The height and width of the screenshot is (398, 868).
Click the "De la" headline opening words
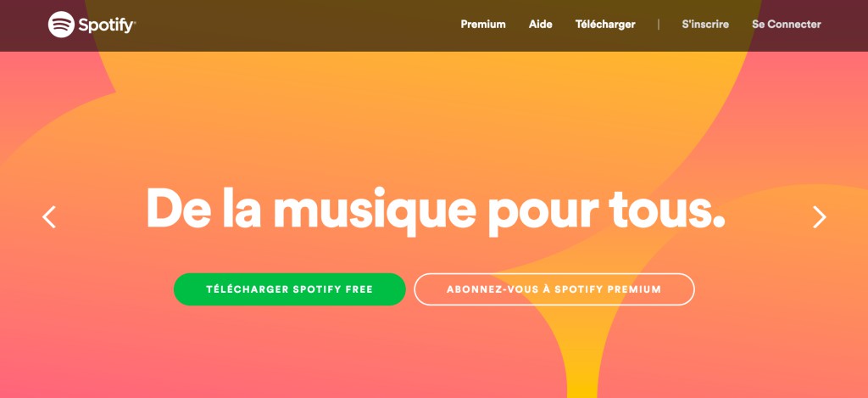coord(203,207)
